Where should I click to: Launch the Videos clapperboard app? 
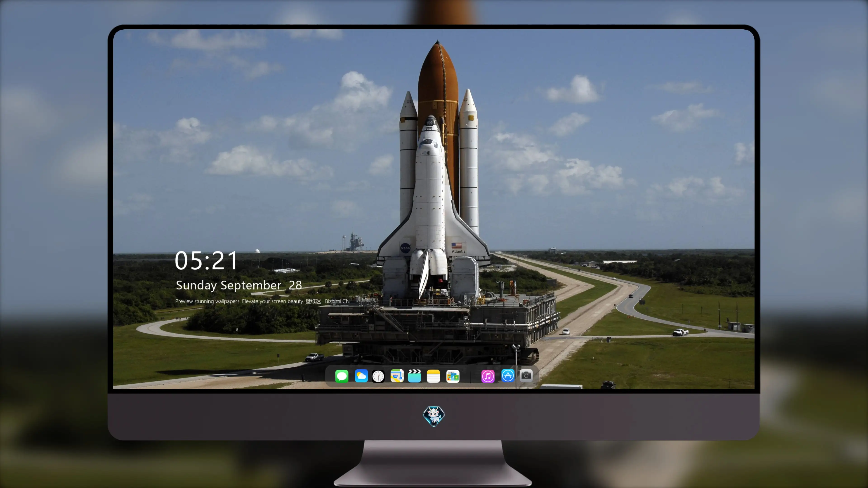tap(415, 376)
